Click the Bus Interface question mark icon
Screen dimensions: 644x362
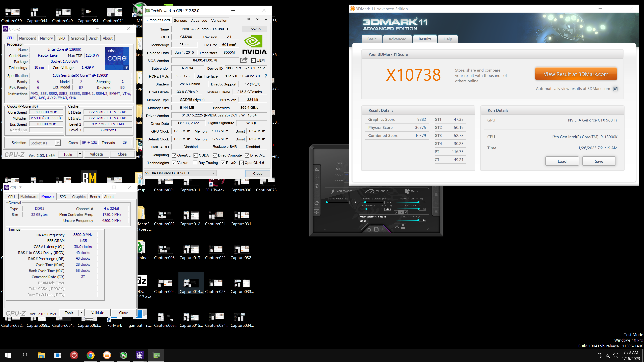[266, 76]
